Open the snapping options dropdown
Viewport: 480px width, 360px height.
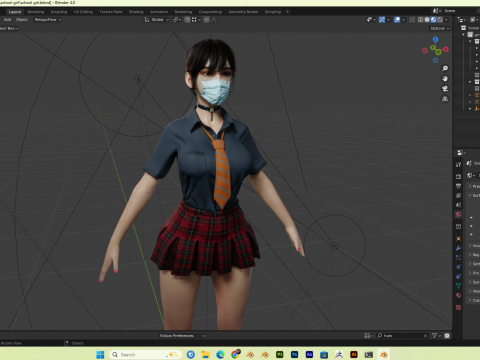click(196, 20)
